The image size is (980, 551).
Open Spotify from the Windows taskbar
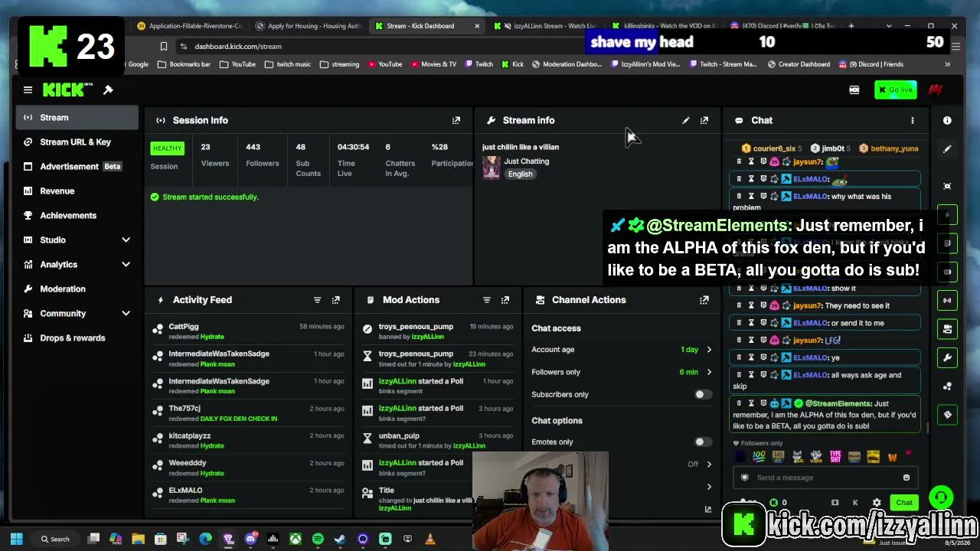pos(318,539)
